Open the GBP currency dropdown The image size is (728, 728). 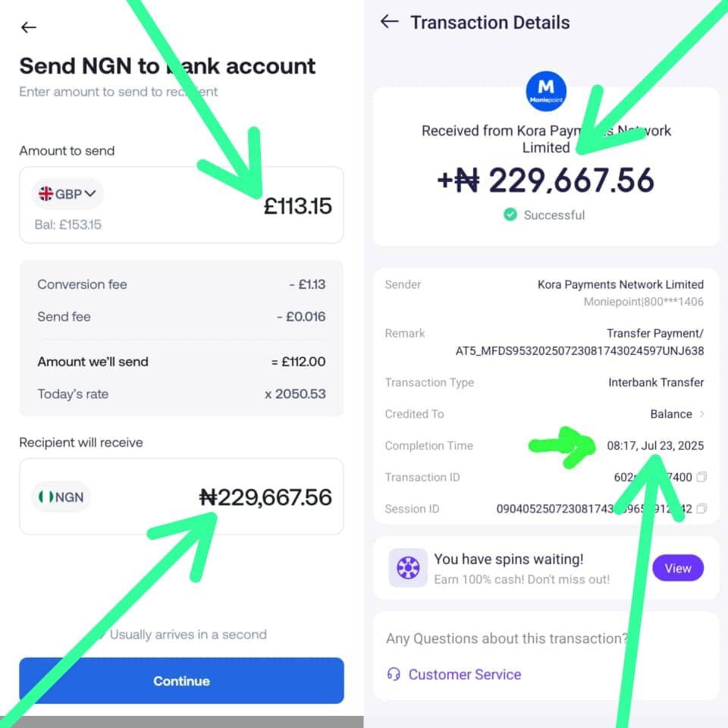[x=67, y=193]
